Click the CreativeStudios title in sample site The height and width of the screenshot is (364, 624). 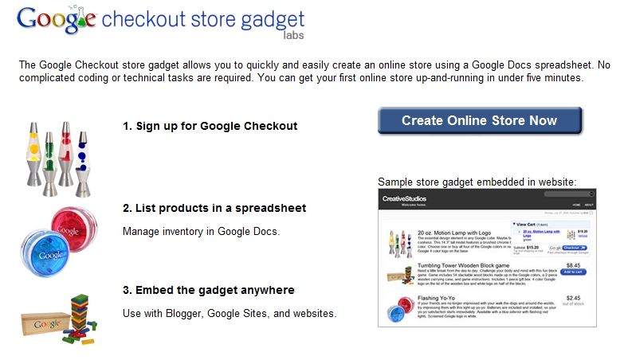coord(404,198)
